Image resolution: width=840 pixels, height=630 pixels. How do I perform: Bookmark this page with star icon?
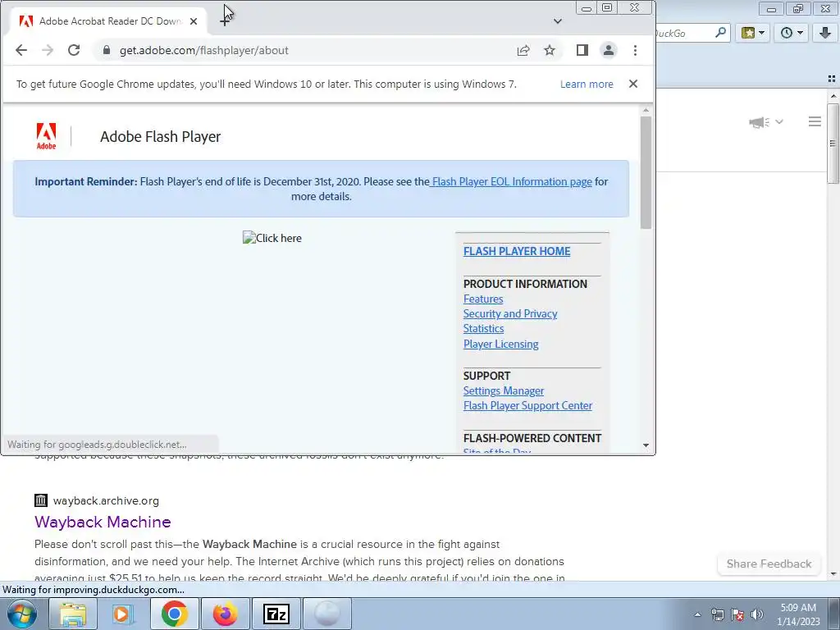pos(550,50)
